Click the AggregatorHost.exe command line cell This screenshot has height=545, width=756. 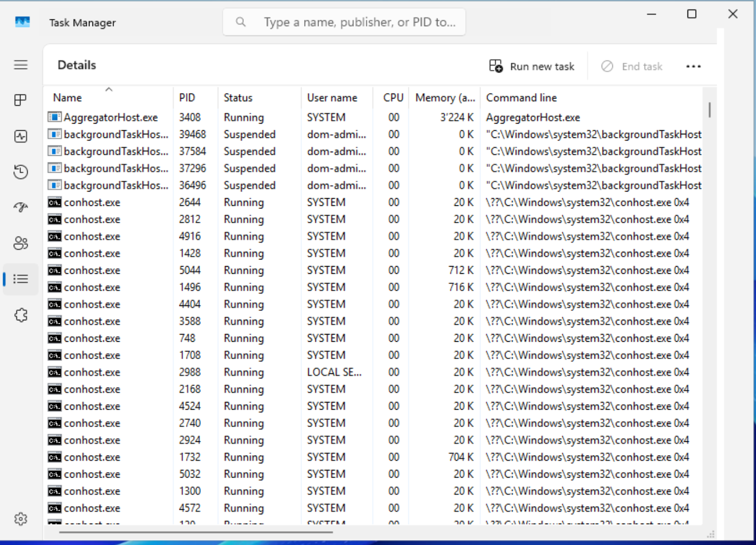533,117
